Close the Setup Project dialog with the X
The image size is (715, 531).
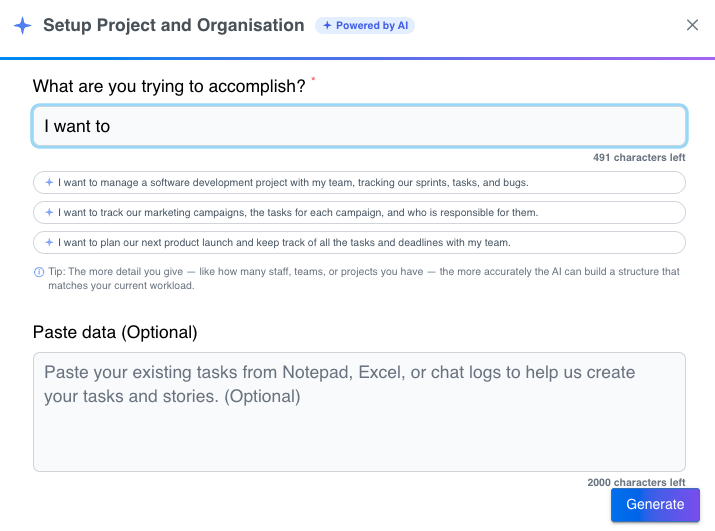point(692,25)
